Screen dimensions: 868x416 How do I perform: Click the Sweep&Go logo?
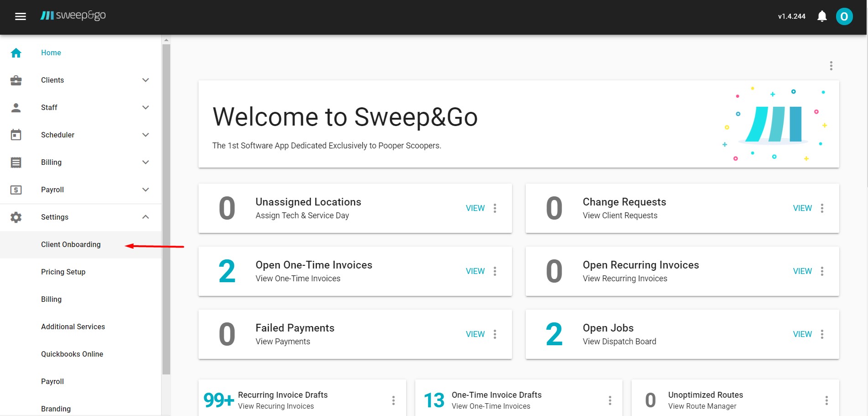point(73,16)
